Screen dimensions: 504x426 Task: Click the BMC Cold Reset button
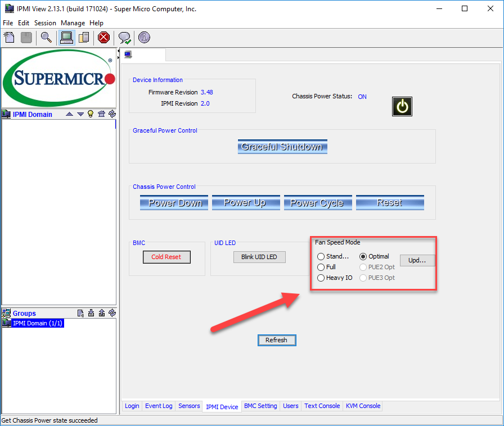coord(166,257)
